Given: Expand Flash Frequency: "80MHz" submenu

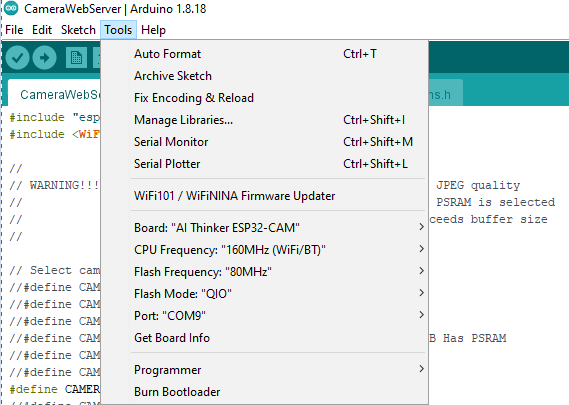Looking at the screenshot, I should click(x=265, y=272).
